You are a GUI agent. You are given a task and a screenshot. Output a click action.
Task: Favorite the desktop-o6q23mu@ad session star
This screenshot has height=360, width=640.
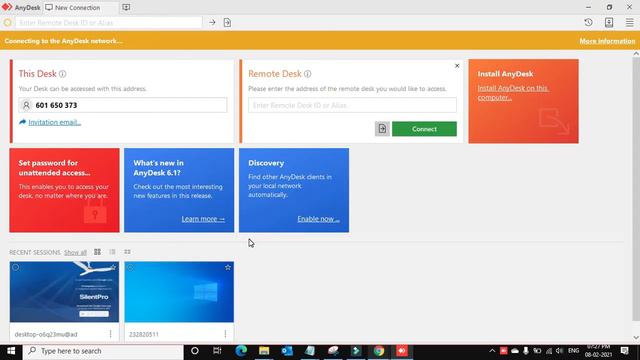(113, 267)
